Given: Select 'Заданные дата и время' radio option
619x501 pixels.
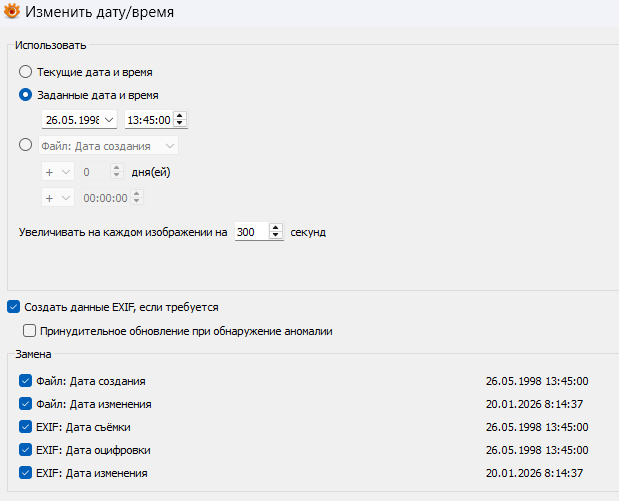Looking at the screenshot, I should tap(26, 95).
